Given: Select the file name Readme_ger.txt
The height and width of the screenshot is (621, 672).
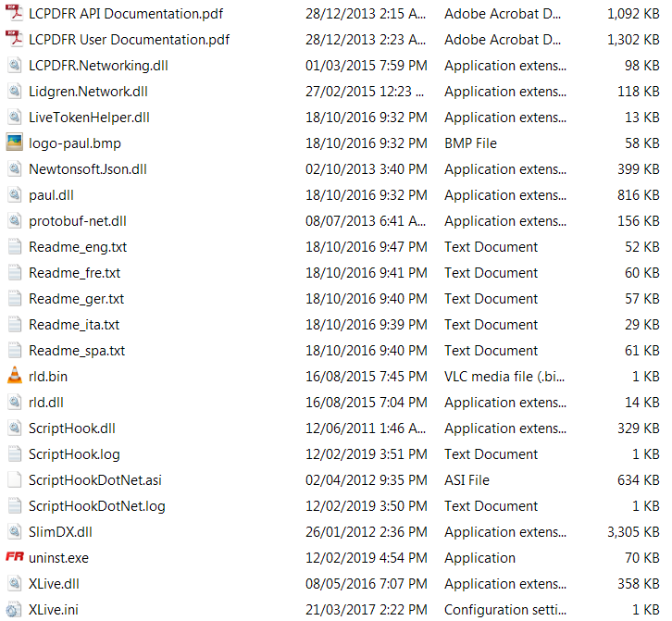Looking at the screenshot, I should (76, 299).
